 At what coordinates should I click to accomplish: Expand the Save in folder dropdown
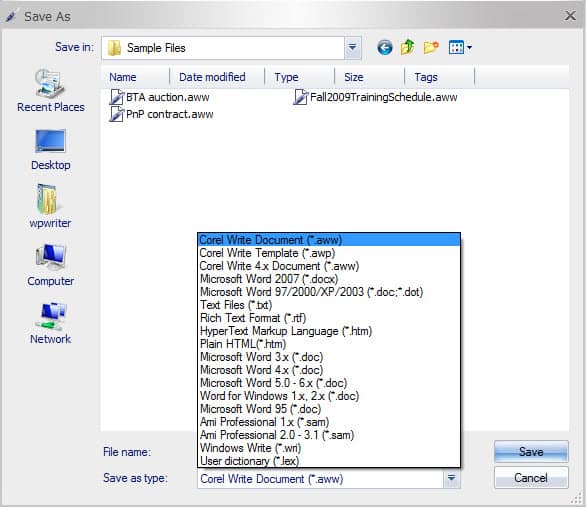(x=352, y=48)
